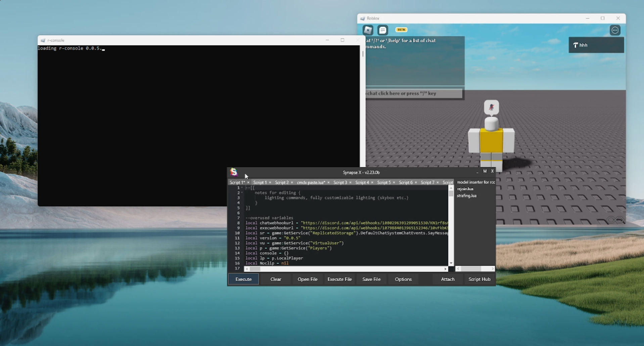This screenshot has width=644, height=346.
Task: Click the code line 'local lp = p.LocalPlayer'
Action: pos(274,258)
